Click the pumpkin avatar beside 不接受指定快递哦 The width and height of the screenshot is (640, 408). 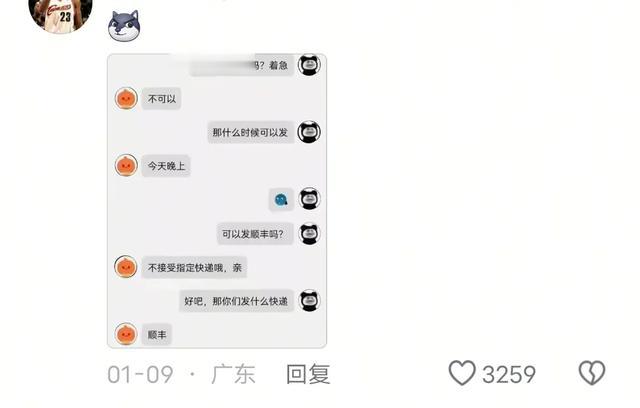126,267
